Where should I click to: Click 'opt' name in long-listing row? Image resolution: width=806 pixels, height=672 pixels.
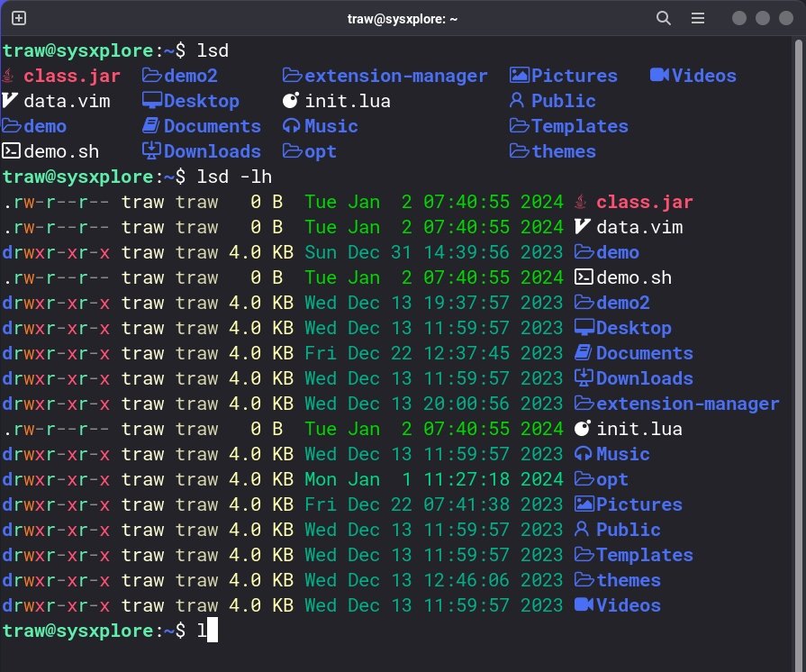coord(612,478)
